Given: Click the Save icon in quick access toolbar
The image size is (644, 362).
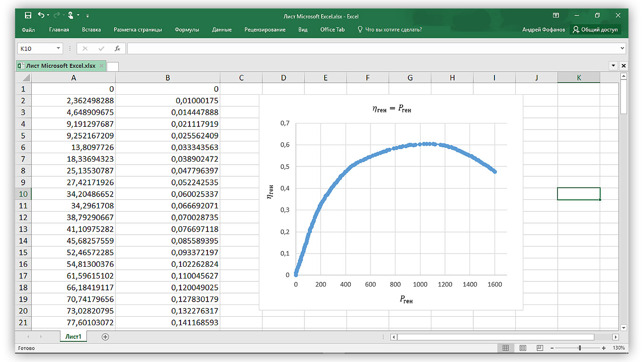Looking at the screenshot, I should pos(28,16).
